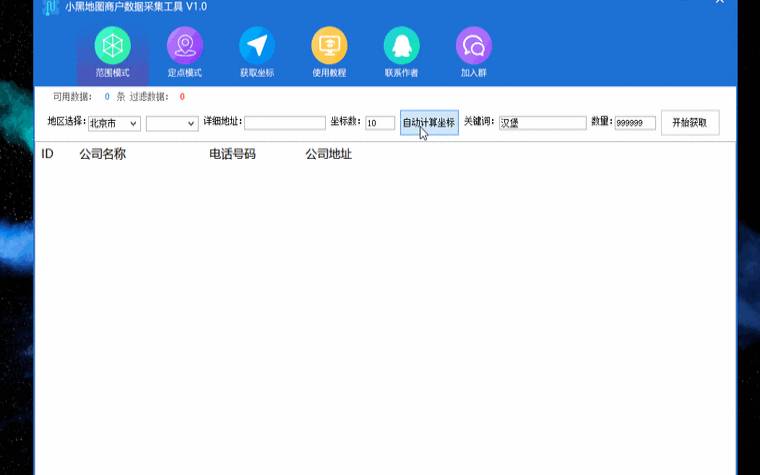Image resolution: width=760 pixels, height=475 pixels.
Task: Click the 关键词 field containing 汉堡
Action: pyautogui.click(x=542, y=123)
